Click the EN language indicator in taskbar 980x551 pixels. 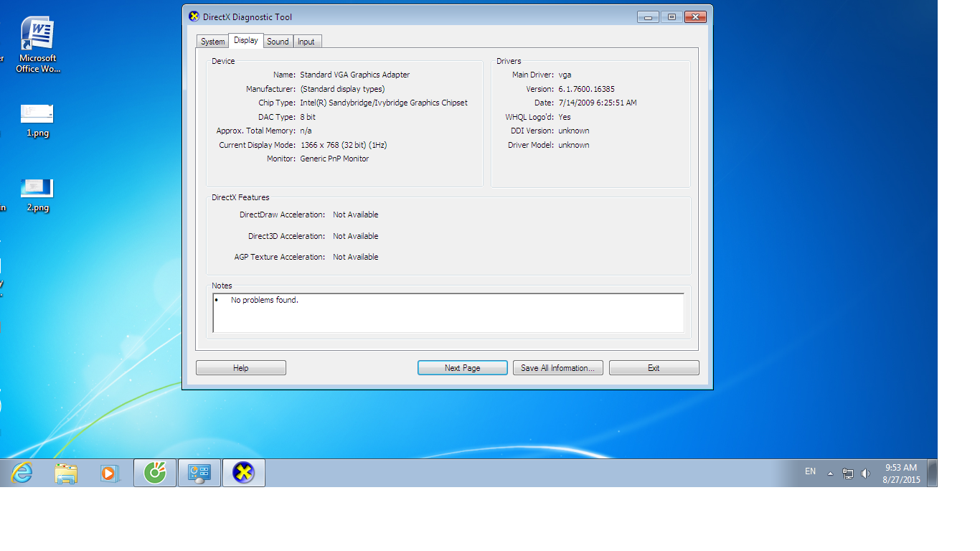click(810, 471)
